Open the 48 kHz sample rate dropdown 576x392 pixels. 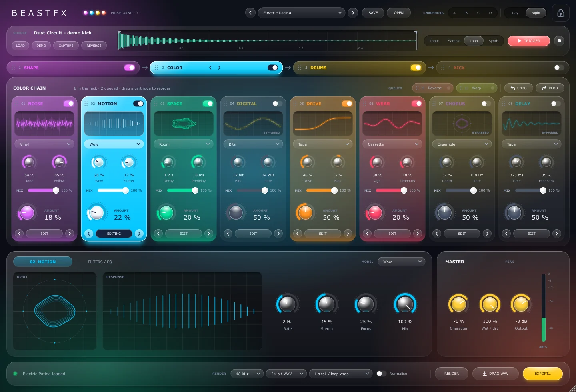247,374
